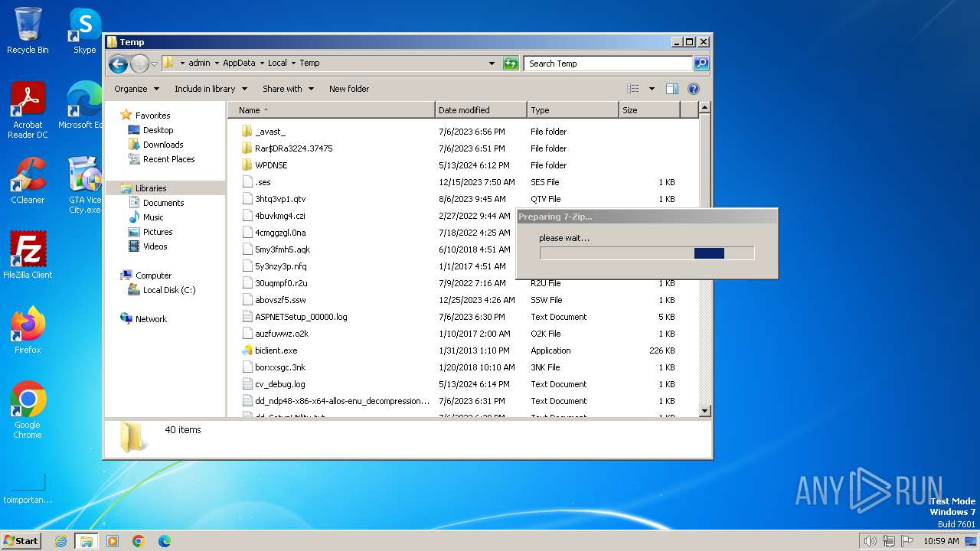Click the Explorer Forward navigation button
The height and width of the screenshot is (551, 980).
(x=139, y=64)
